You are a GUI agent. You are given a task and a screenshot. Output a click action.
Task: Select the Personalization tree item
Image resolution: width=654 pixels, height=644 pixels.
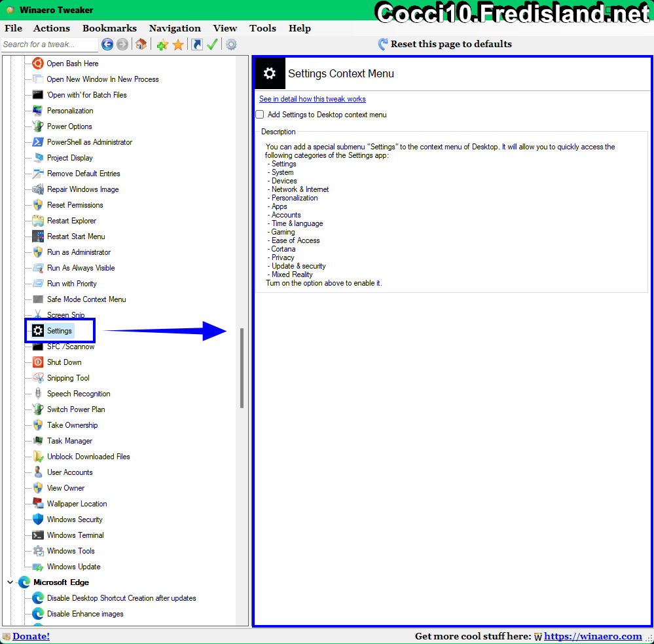(x=70, y=111)
